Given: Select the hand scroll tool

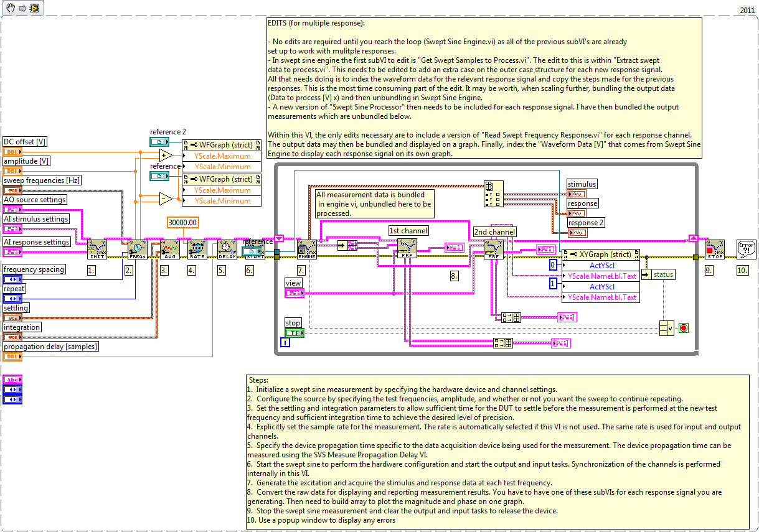Looking at the screenshot, I should pos(8,8).
